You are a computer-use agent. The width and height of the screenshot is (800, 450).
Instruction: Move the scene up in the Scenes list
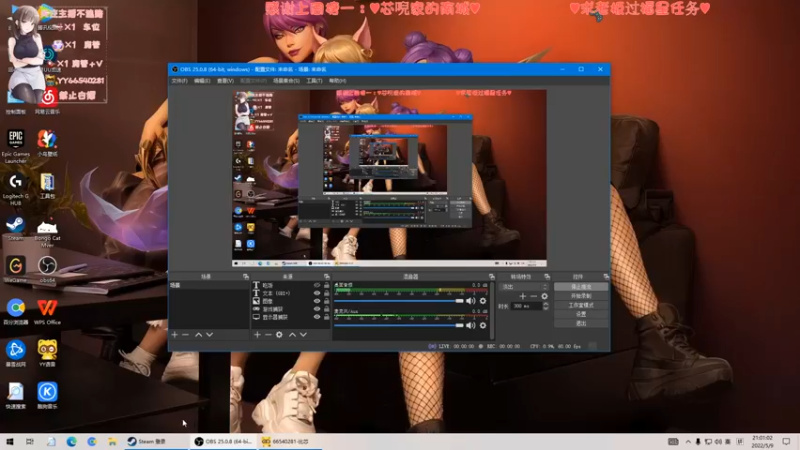click(198, 335)
